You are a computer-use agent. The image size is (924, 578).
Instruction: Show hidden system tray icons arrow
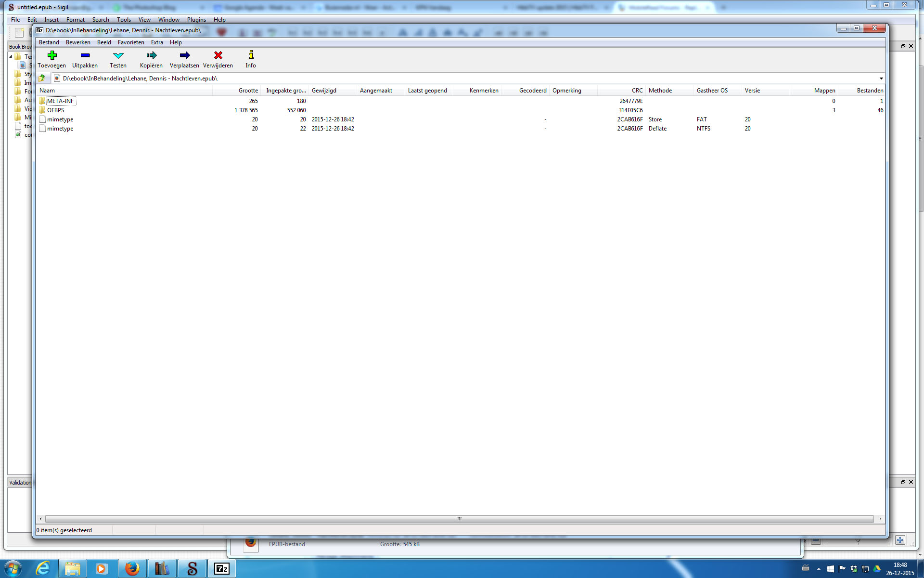coord(819,569)
